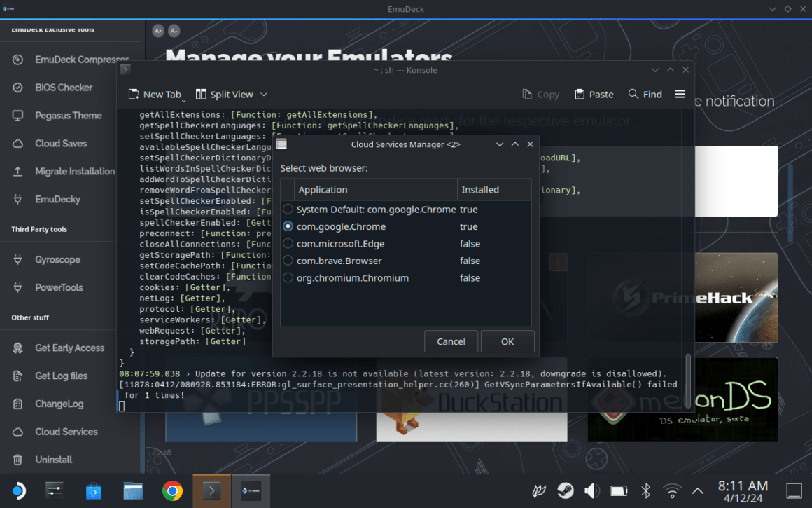Open the PrimeHack emulator card
This screenshot has height=508, width=812.
[682, 298]
